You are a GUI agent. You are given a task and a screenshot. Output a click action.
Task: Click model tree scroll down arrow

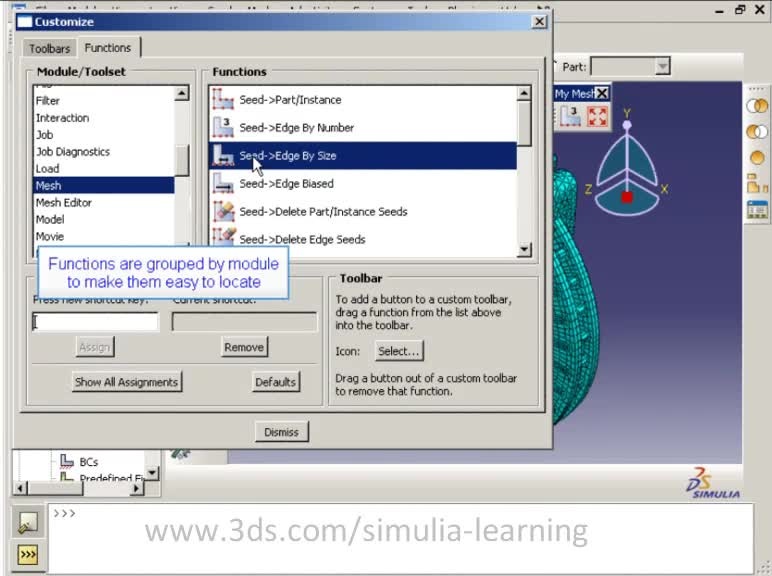pyautogui.click(x=152, y=473)
